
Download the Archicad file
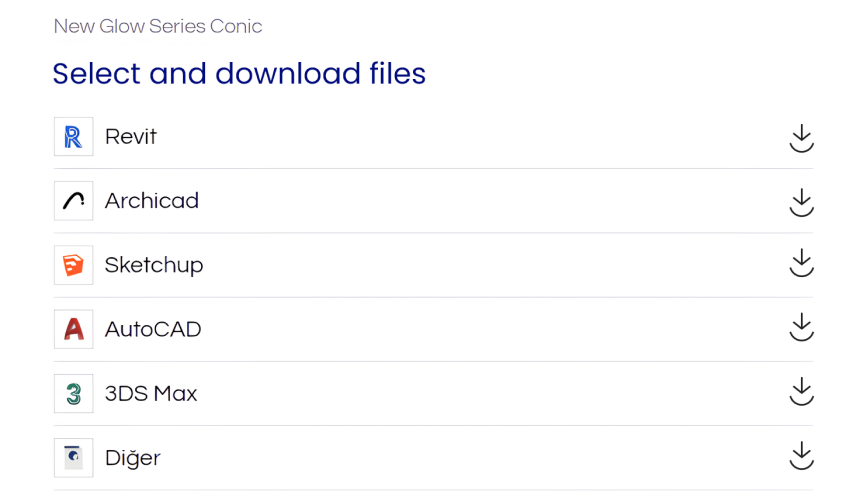coord(801,202)
